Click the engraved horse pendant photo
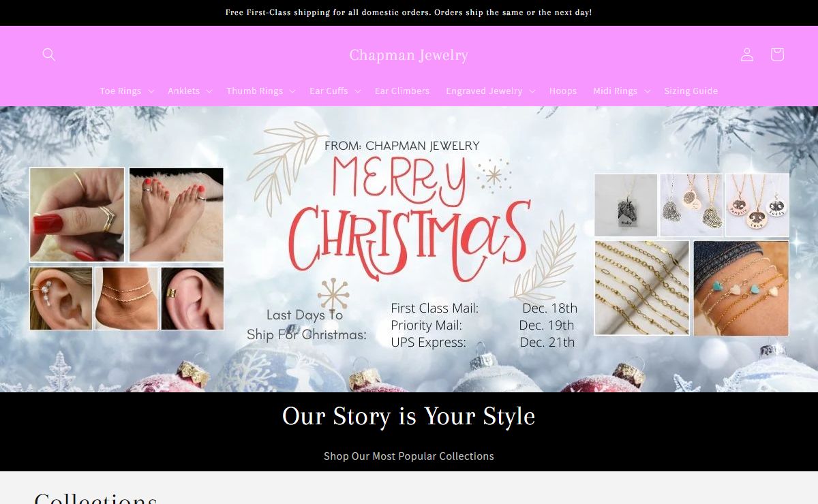 (626, 205)
